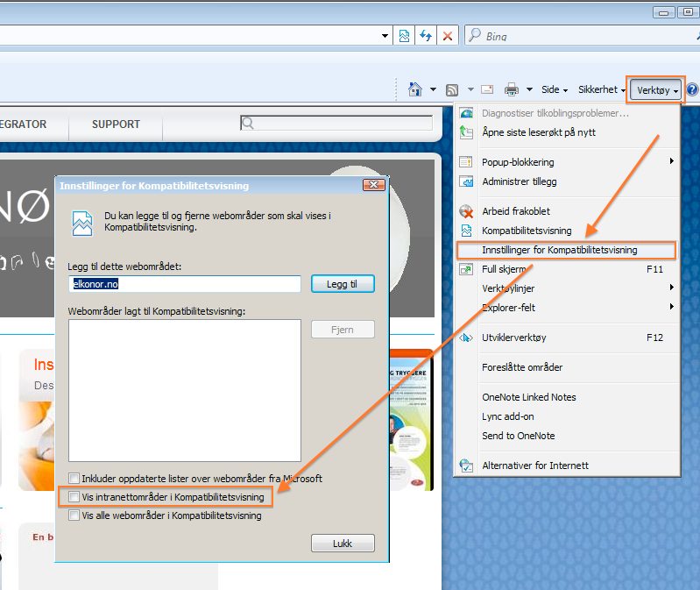Expand the Verktøylinjer submenu arrow

coord(671,288)
